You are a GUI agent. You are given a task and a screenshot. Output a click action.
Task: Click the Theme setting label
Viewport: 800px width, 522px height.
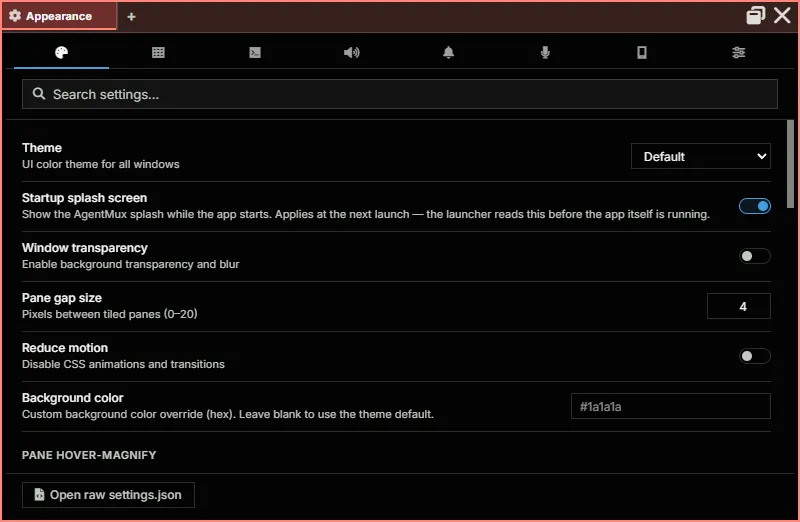click(x=42, y=148)
